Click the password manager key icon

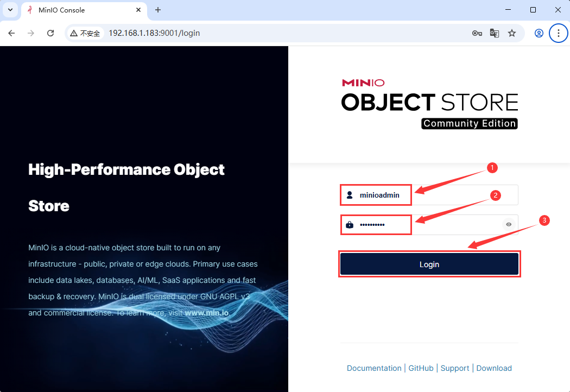477,33
